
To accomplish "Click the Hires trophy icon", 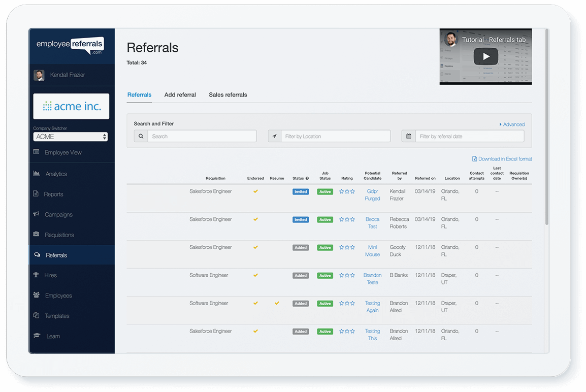I will tap(36, 275).
